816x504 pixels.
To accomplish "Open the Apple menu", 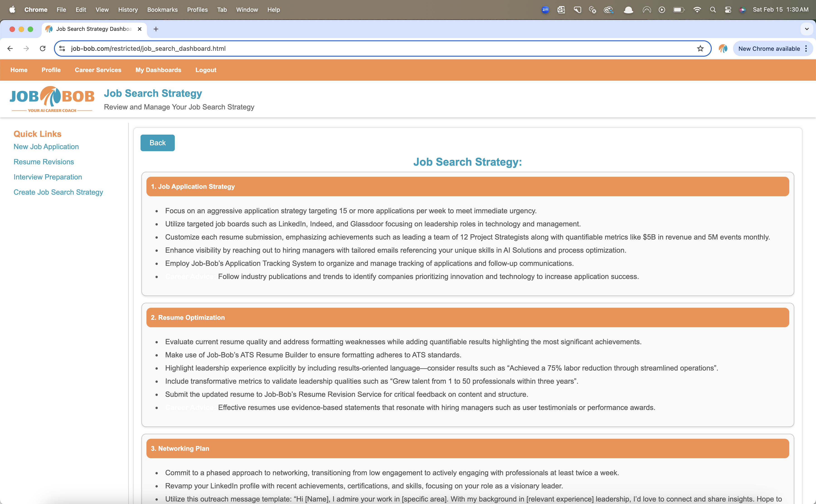I will coord(12,9).
